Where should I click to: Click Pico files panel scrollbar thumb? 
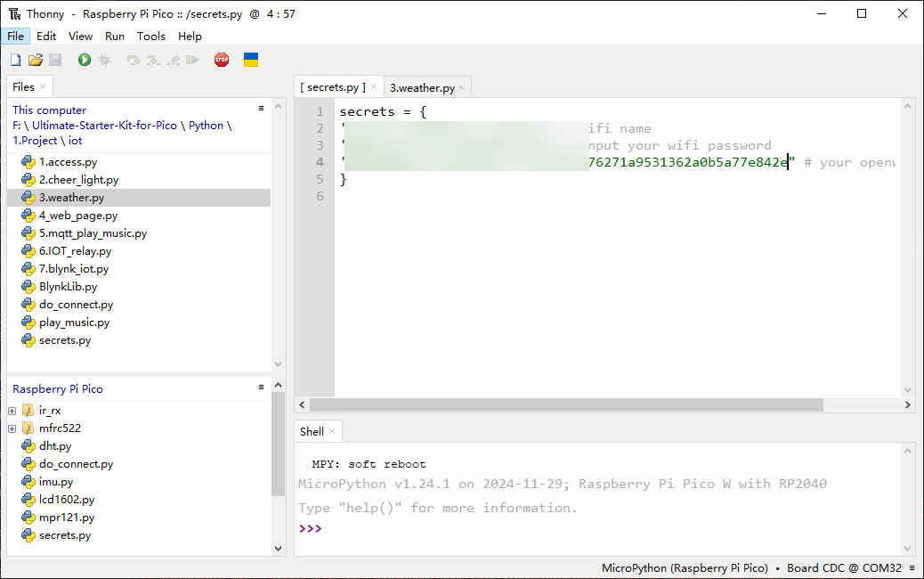(x=278, y=444)
